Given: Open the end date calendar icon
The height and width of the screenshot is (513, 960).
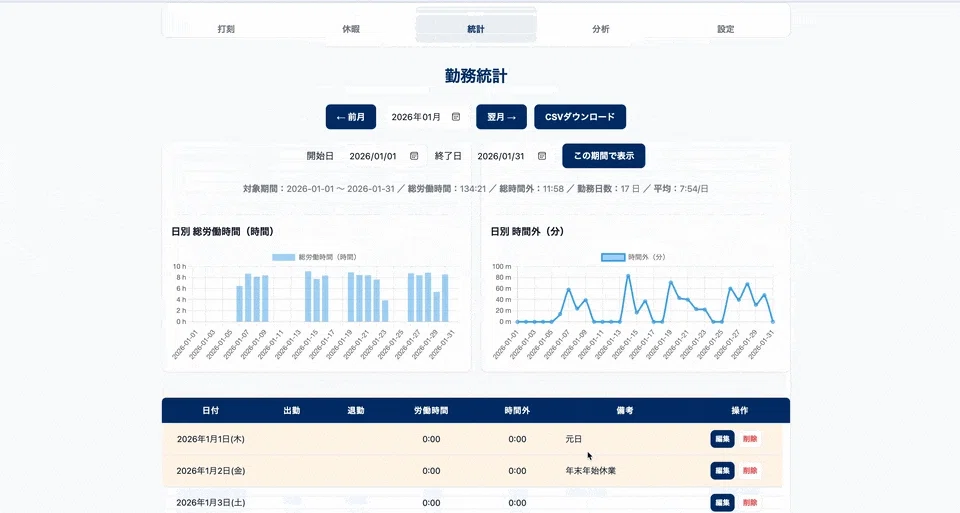Looking at the screenshot, I should click(542, 156).
